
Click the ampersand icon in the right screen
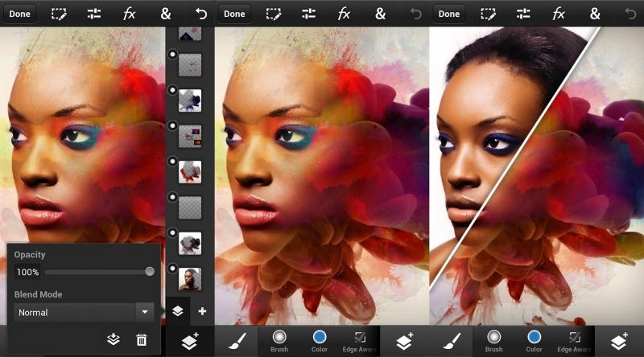595,14
